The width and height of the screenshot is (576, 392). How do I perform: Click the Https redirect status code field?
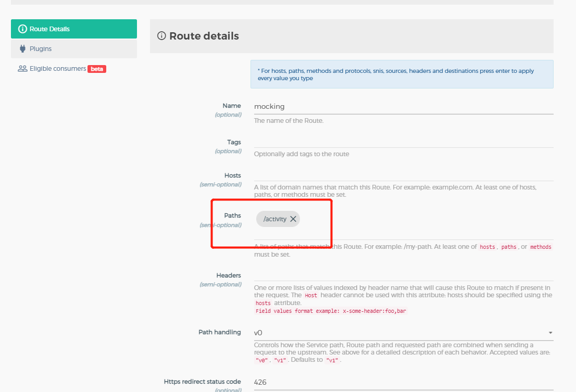click(x=403, y=382)
